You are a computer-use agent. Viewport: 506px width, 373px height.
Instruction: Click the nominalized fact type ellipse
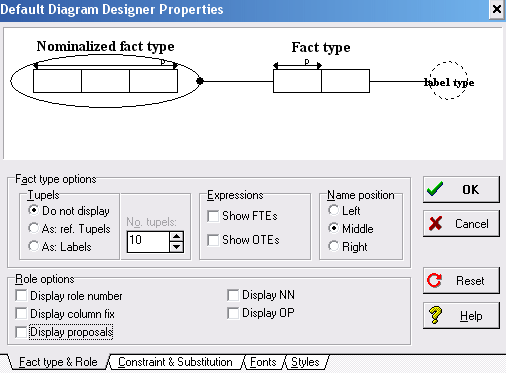105,81
